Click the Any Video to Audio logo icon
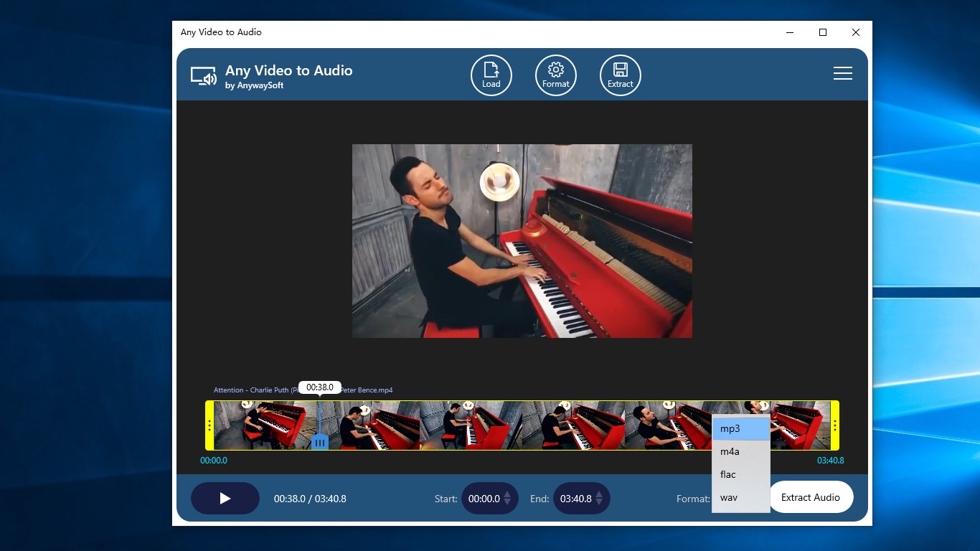The width and height of the screenshot is (980, 551). [204, 75]
